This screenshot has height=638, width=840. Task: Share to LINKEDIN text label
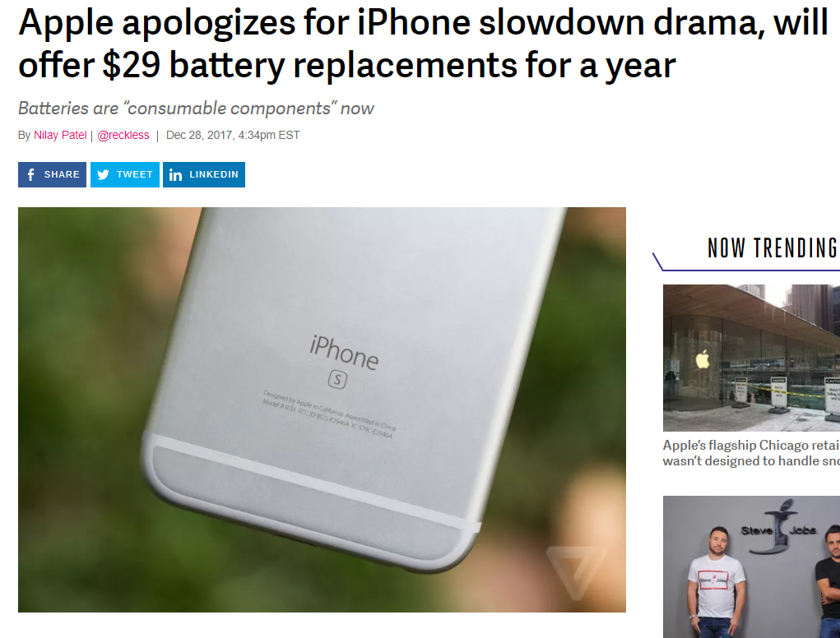tap(214, 174)
